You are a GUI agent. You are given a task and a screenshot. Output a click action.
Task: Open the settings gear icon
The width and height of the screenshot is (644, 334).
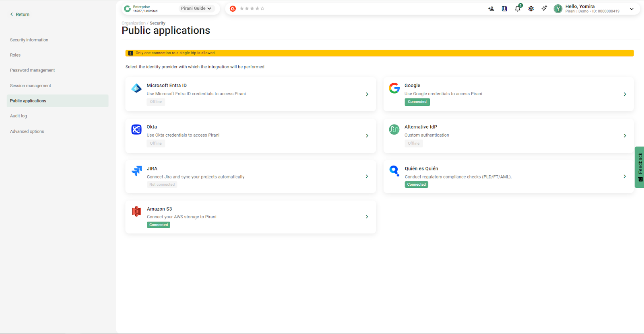531,8
